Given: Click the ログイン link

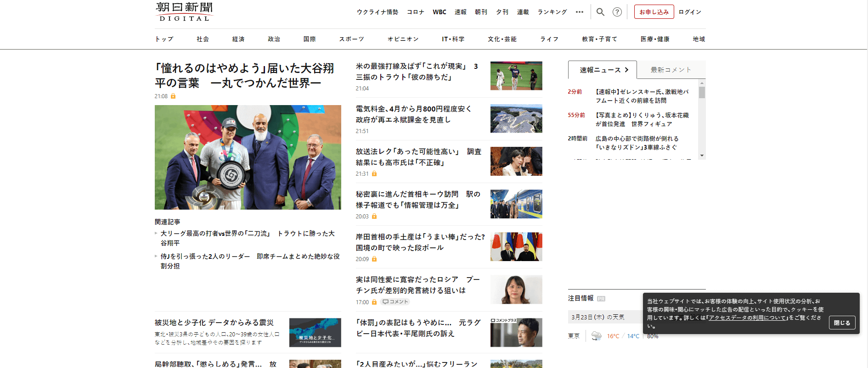Looking at the screenshot, I should coord(690,12).
